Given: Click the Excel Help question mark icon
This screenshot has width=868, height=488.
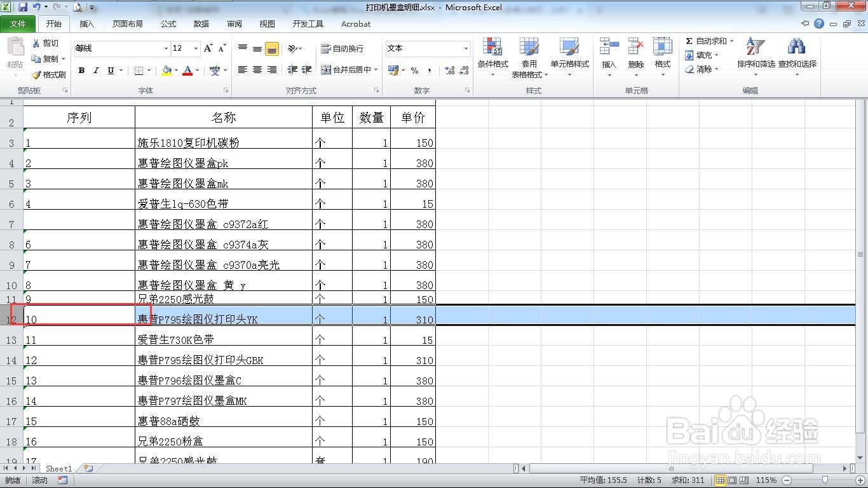Looking at the screenshot, I should pos(819,24).
